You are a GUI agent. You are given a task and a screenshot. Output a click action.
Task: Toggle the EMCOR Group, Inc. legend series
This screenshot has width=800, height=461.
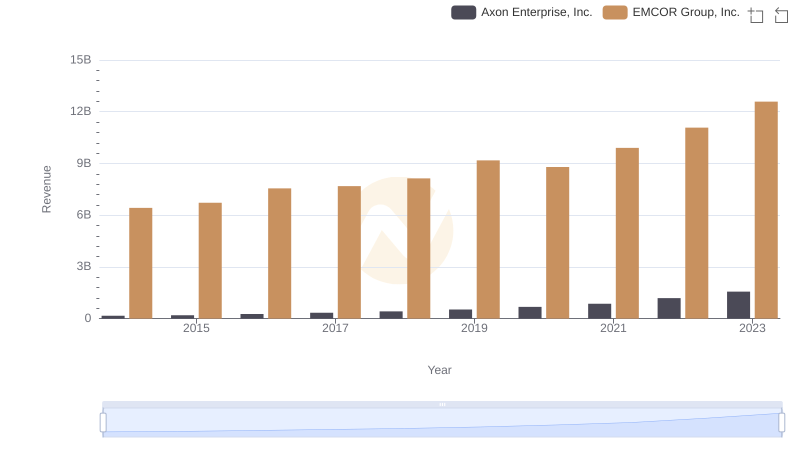click(671, 12)
